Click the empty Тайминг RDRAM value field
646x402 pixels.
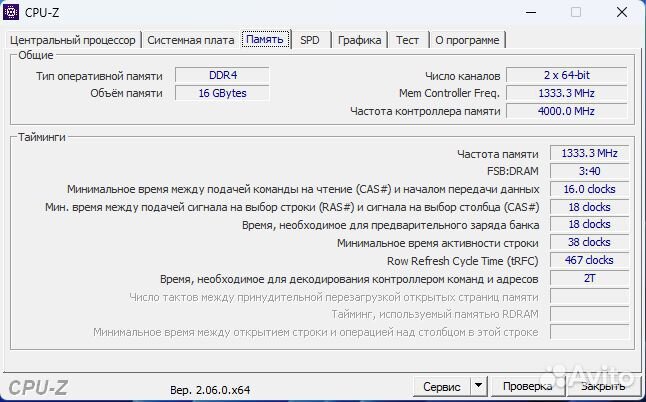pyautogui.click(x=590, y=314)
